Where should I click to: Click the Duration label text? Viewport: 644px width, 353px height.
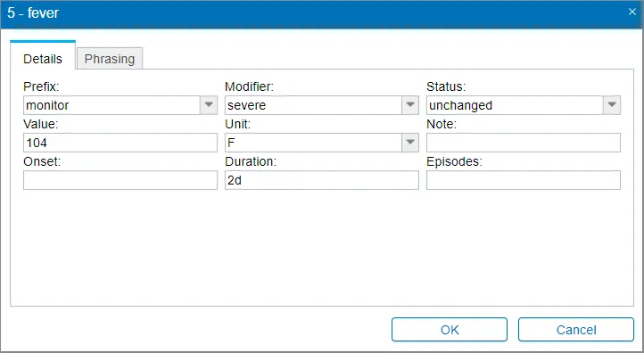[x=251, y=161]
